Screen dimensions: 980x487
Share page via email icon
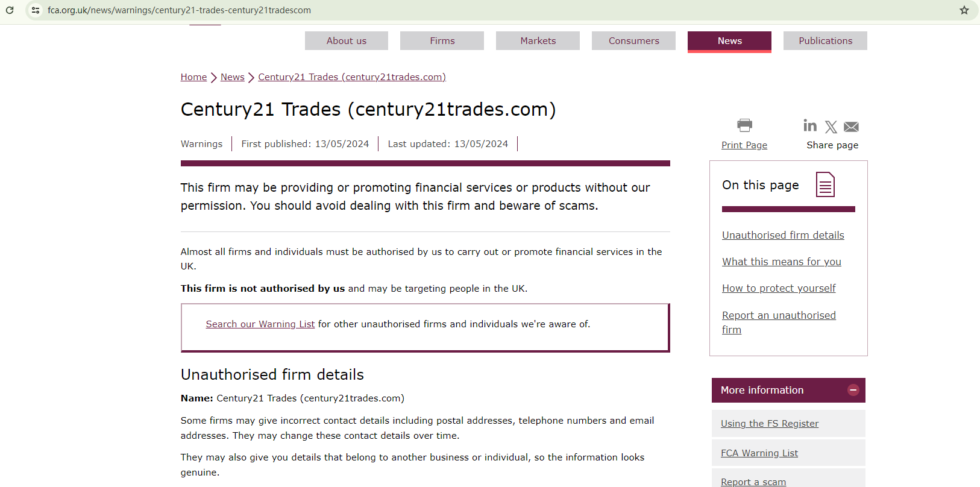coord(851,127)
